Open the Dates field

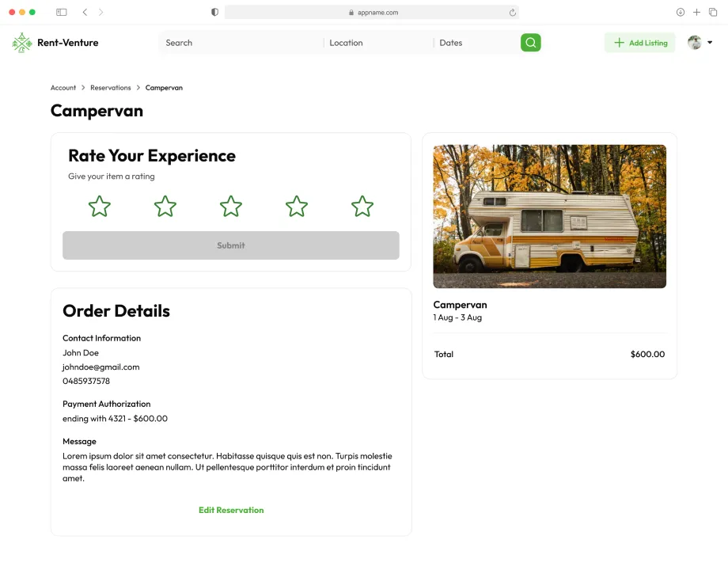476,43
